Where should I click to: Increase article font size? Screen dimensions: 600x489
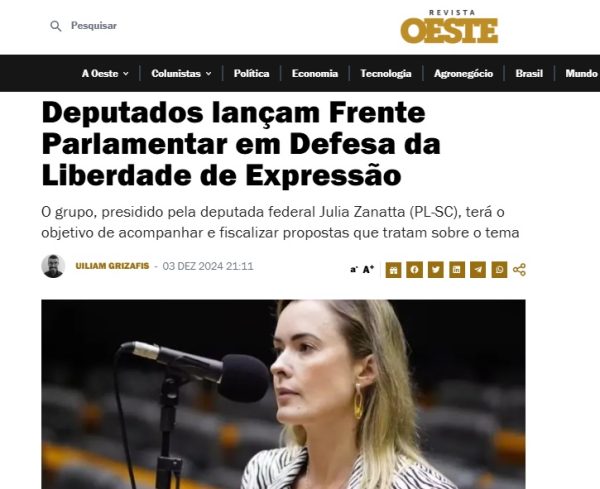point(368,269)
